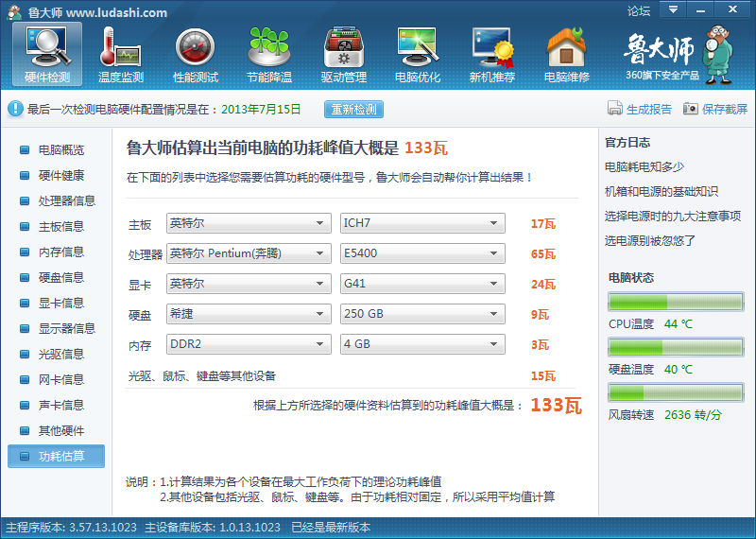Open 电脑优化 monitor wand icon

pos(418,54)
